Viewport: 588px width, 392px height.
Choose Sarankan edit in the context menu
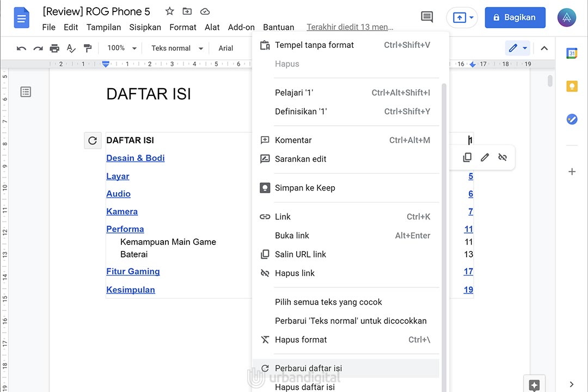pos(345,159)
